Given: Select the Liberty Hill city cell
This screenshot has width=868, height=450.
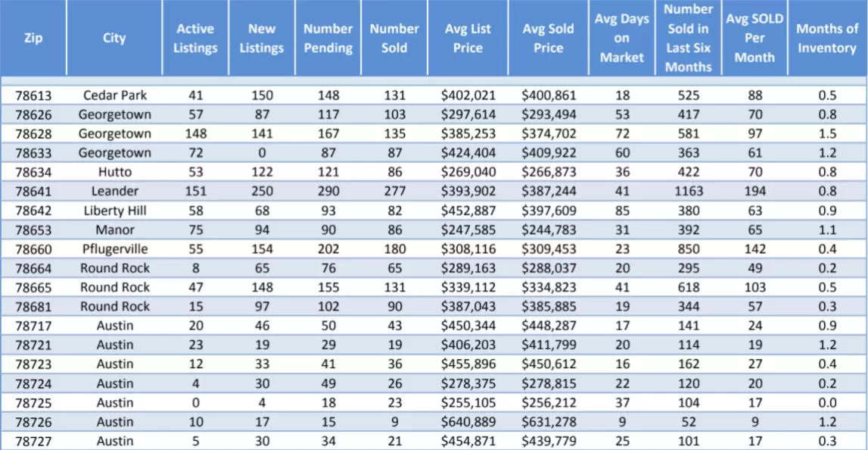Looking at the screenshot, I should tap(115, 211).
